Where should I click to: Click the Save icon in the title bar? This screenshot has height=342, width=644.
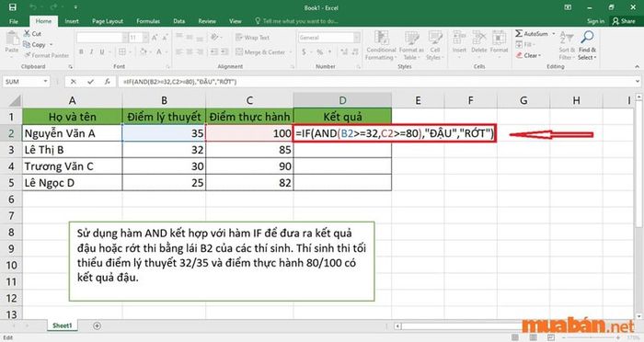(13, 7)
